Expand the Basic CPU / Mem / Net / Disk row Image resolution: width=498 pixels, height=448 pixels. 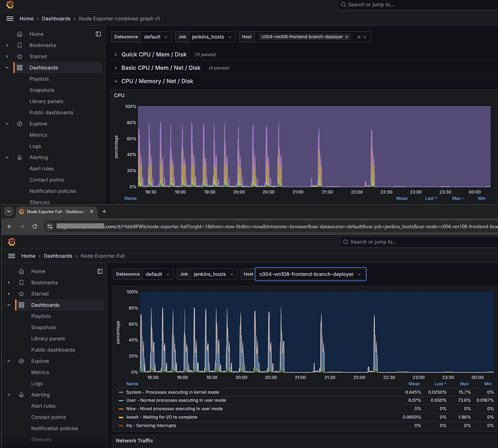tap(160, 68)
